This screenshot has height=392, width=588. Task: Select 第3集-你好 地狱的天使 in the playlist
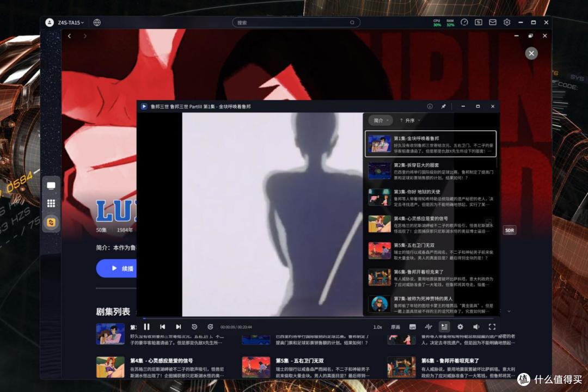[431, 198]
